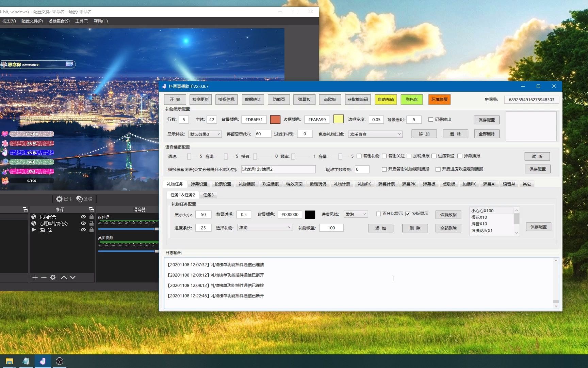Toggle lock on 心愿单礼物任务 source
Screen dimensions: 588x368
tap(91, 223)
